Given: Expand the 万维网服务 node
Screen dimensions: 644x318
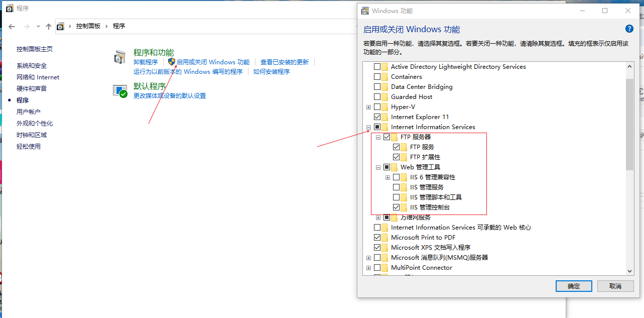Looking at the screenshot, I should pyautogui.click(x=378, y=218).
